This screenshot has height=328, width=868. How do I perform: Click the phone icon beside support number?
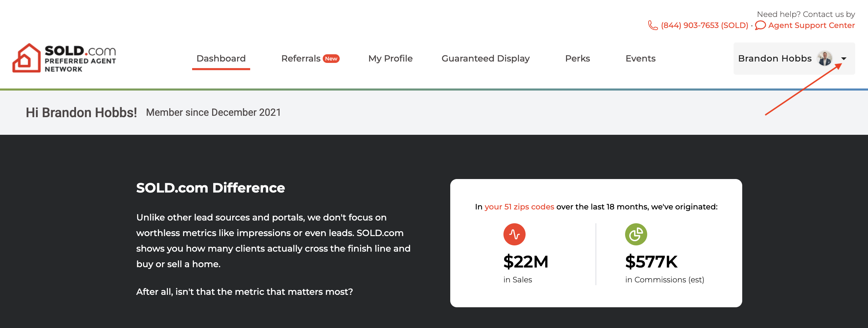(x=652, y=26)
